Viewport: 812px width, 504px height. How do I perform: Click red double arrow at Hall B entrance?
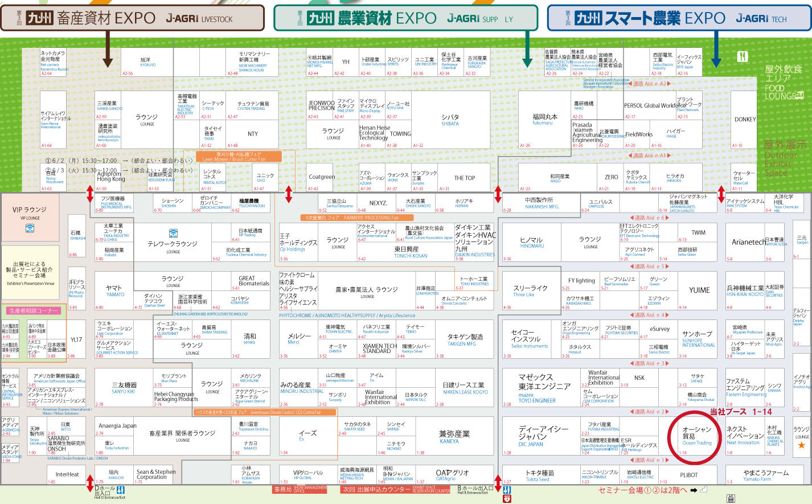click(x=498, y=483)
